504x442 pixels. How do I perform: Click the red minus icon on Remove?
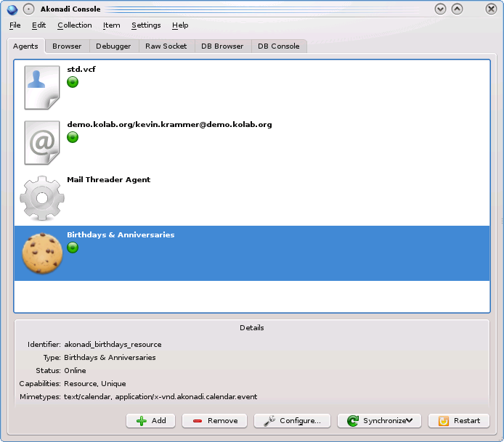(198, 421)
